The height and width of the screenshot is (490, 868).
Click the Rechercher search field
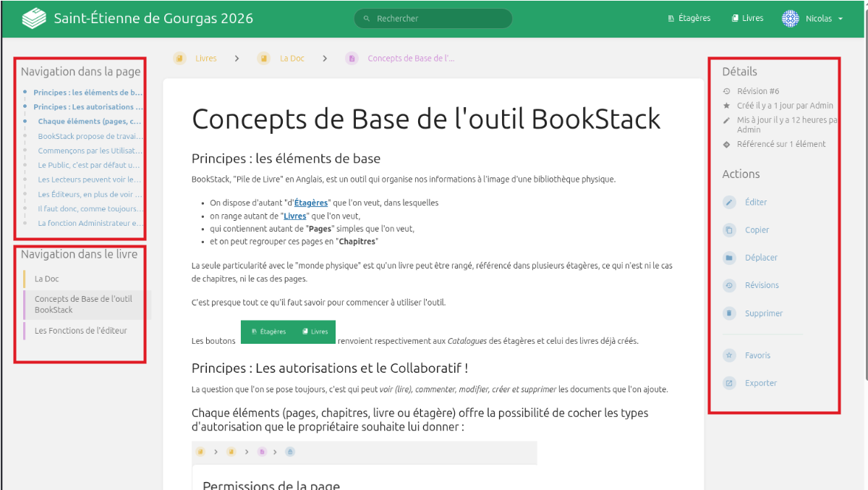coord(433,19)
